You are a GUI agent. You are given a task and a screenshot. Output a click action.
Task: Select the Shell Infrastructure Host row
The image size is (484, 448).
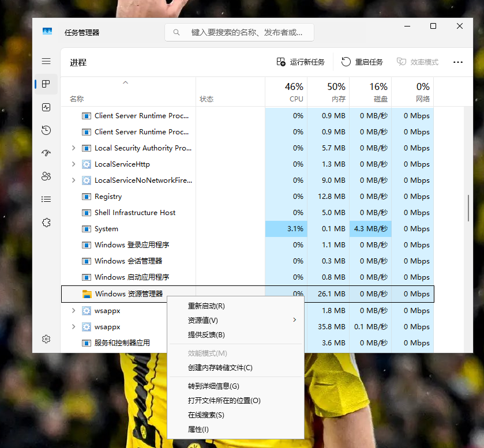[247, 213]
